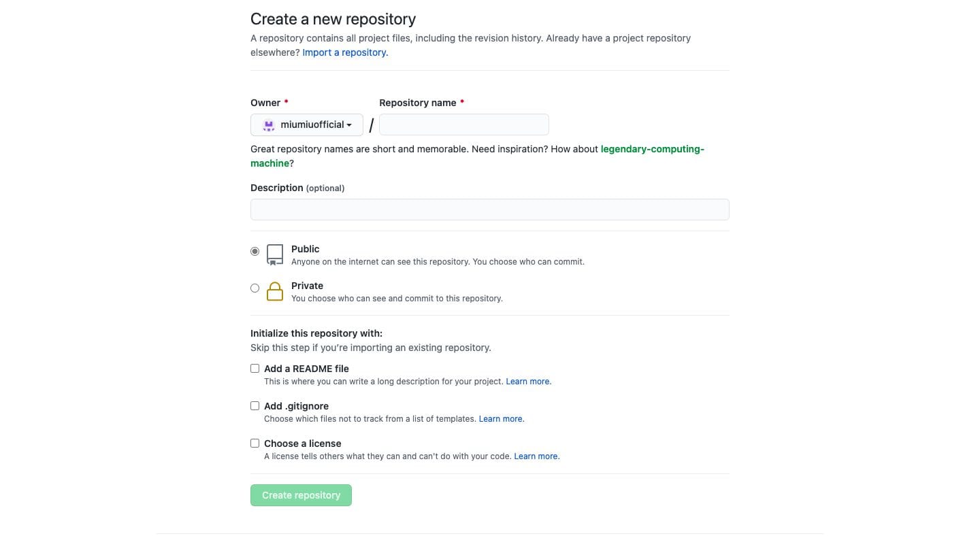Click the Public repository book icon
Viewport: 980px width, 536px height.
click(x=274, y=254)
